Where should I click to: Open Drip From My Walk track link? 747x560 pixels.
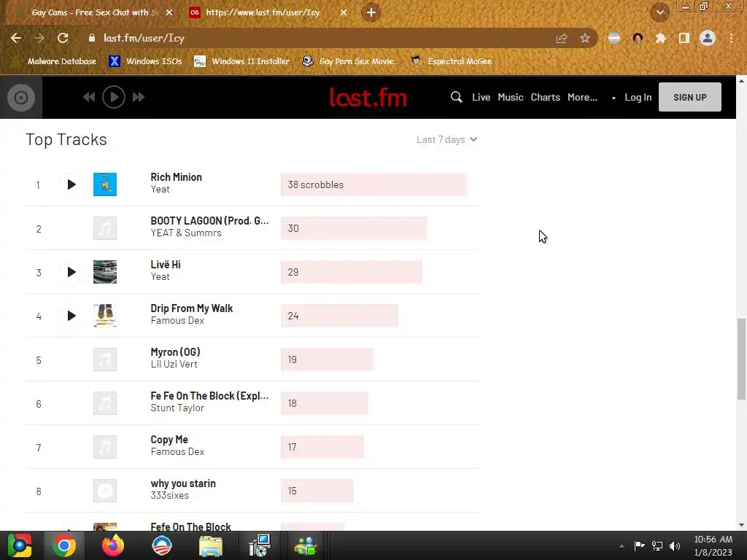[x=192, y=308]
